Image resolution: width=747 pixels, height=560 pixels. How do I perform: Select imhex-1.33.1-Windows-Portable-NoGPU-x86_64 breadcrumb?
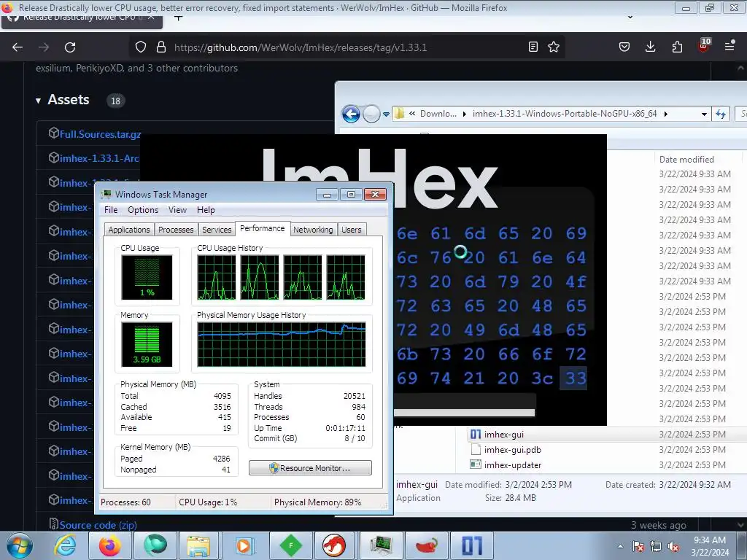[565, 114]
